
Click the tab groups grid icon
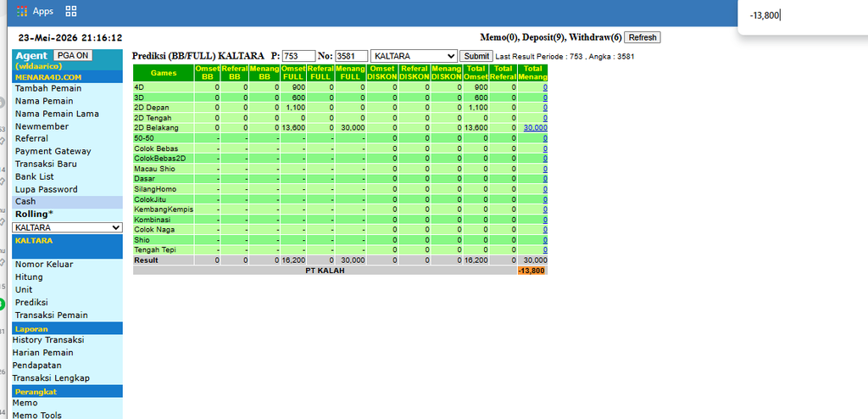coord(71,11)
